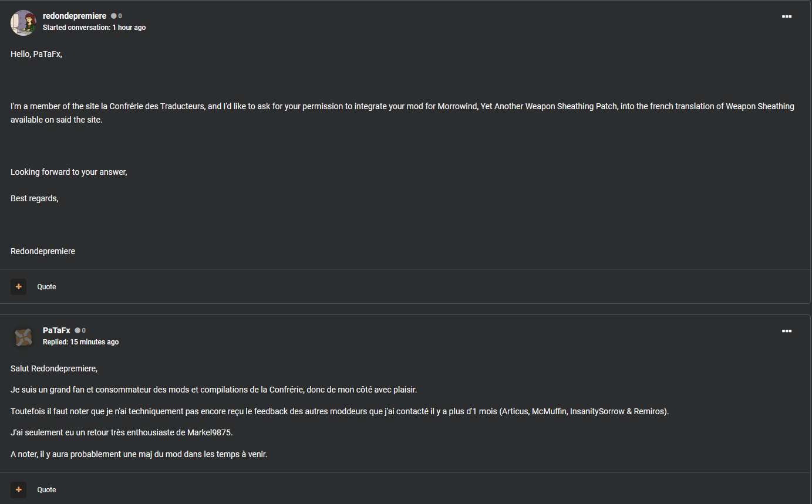The width and height of the screenshot is (812, 504).
Task: Click the 'Started conversation: 1 hour ago' timestamp
Action: click(x=94, y=28)
